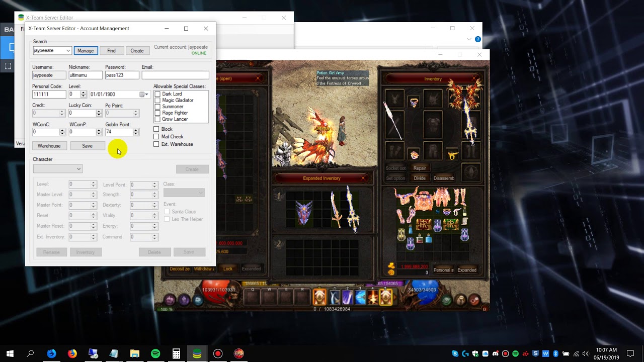This screenshot has width=644, height=362.
Task: Open the account Warehouse
Action: coord(49,146)
